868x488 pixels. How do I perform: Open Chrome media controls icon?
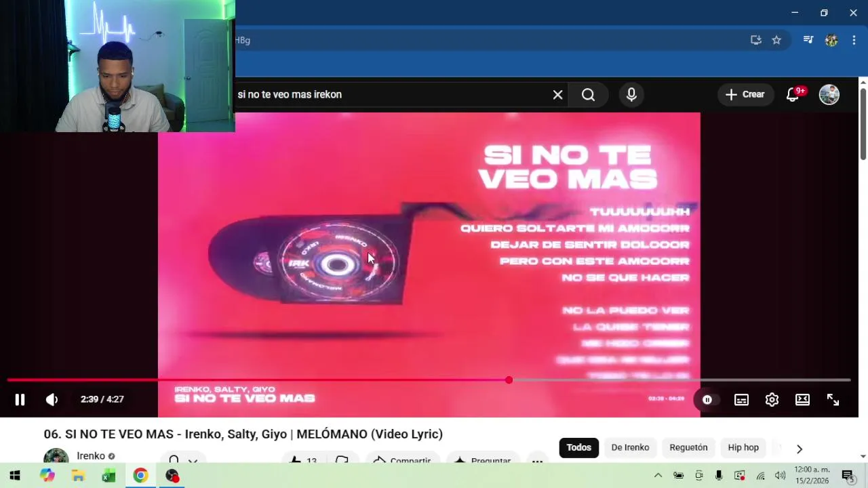click(808, 40)
